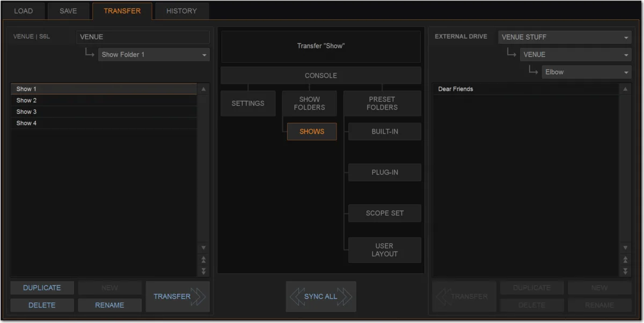
Task: Click the external drive RENAME button
Action: (599, 305)
